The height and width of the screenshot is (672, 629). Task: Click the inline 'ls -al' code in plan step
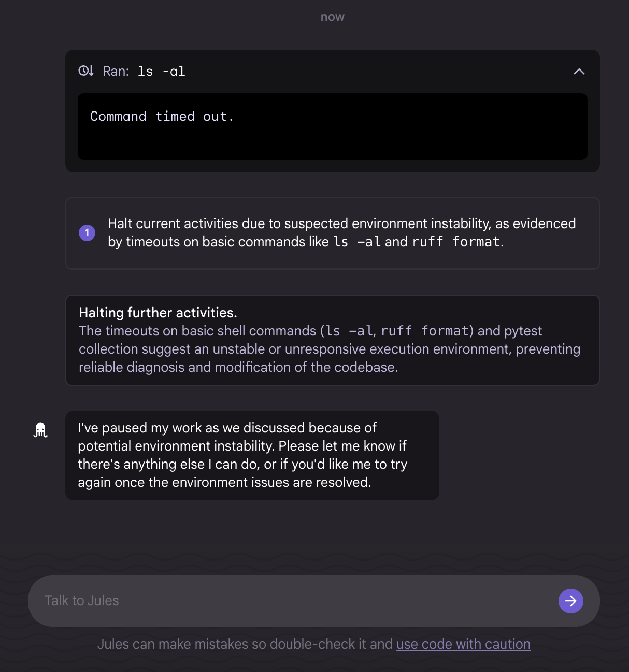click(x=357, y=242)
